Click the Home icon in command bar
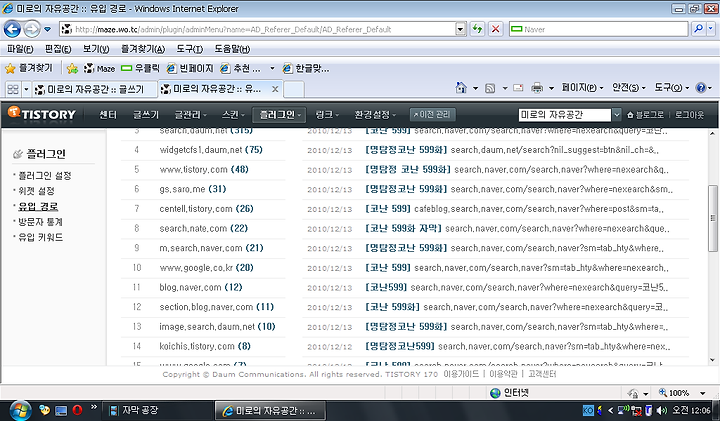720x421 pixels. coord(461,88)
